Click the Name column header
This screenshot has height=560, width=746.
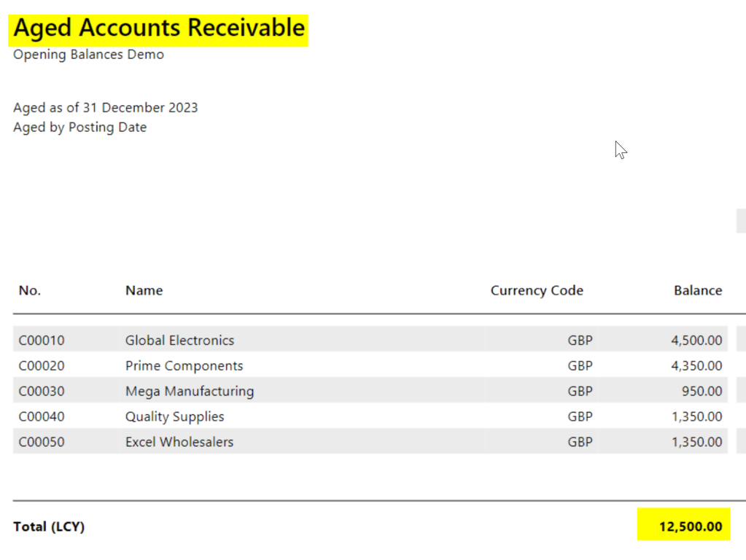pyautogui.click(x=144, y=290)
